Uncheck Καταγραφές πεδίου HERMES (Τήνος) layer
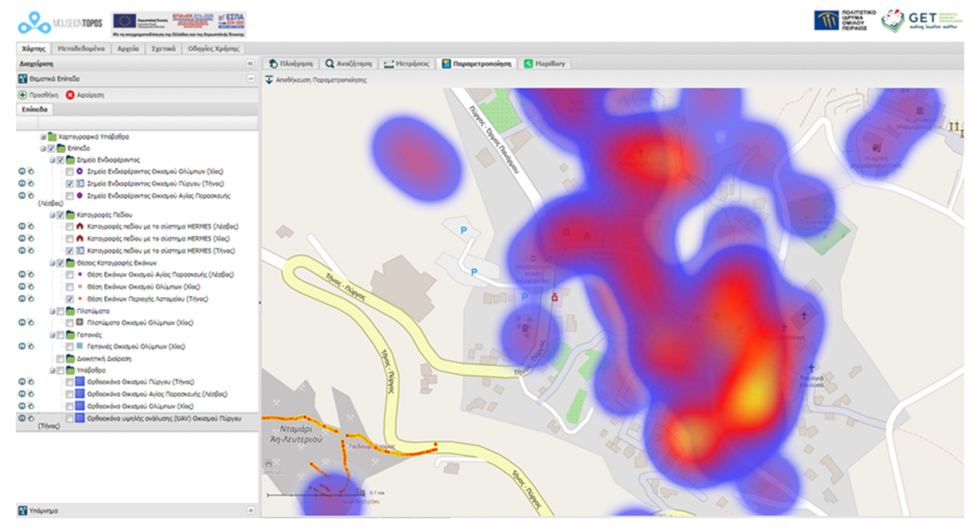 click(x=70, y=251)
